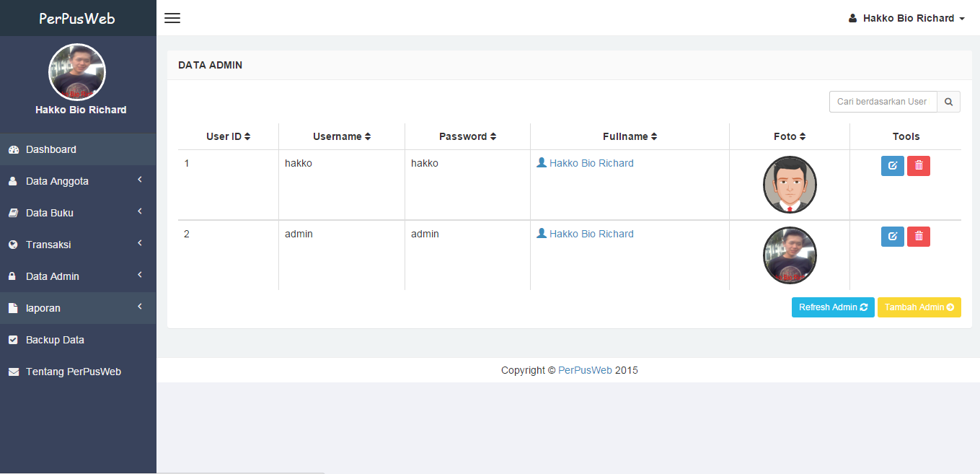Sort table by Password column
980x474 pixels.
(467, 136)
